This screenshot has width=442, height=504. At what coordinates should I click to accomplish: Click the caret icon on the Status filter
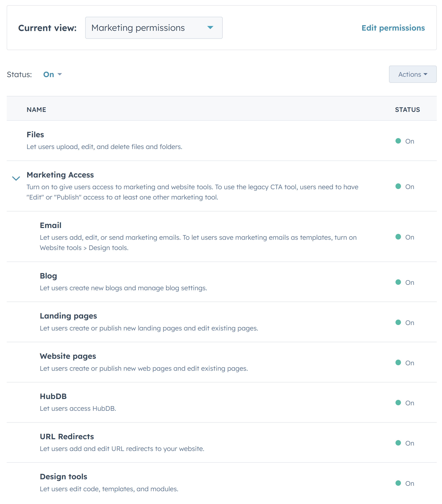(x=60, y=74)
